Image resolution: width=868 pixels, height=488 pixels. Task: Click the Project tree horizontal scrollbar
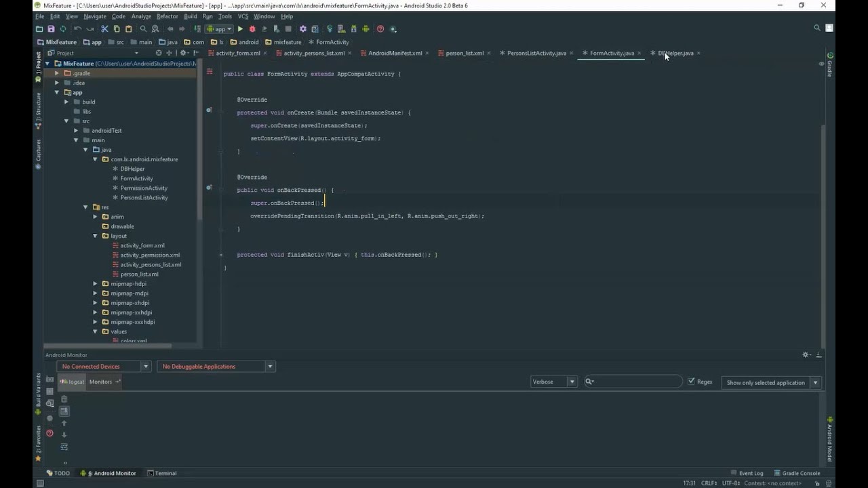[x=108, y=346]
